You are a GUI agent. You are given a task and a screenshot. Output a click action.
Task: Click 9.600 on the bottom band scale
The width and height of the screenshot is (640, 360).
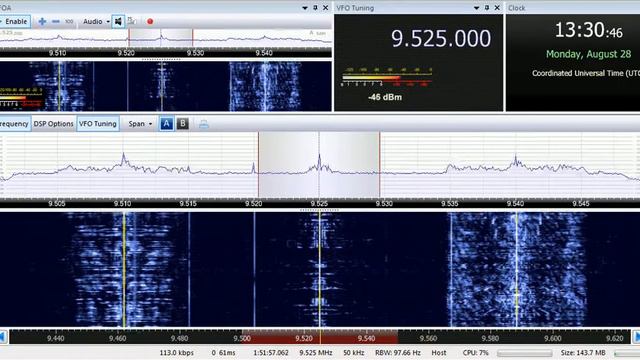tap(553, 338)
